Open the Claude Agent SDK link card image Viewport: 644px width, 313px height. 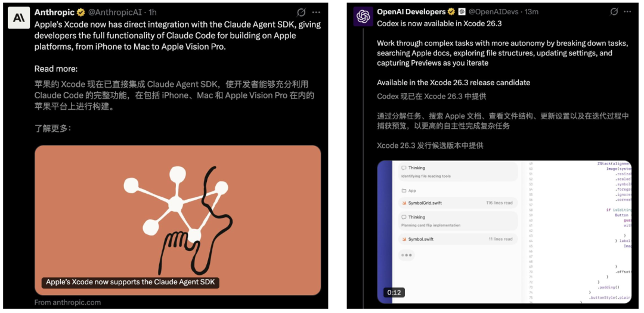click(x=178, y=219)
